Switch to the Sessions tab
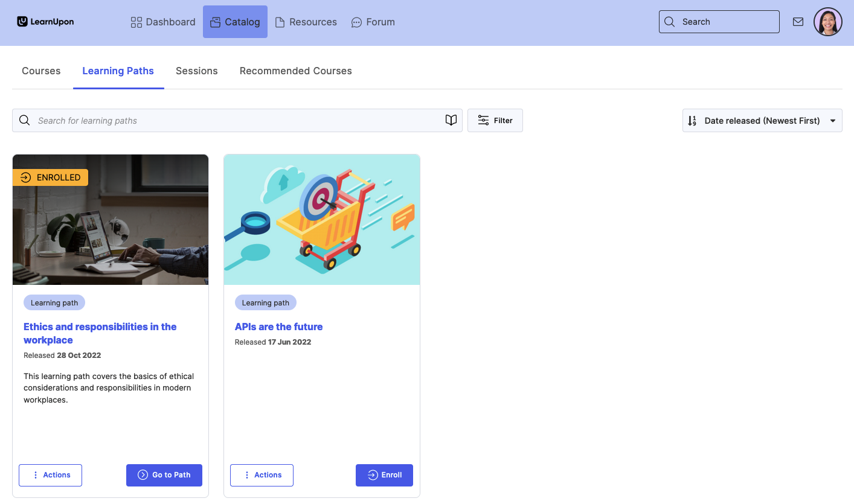The height and width of the screenshot is (504, 854). 196,71
